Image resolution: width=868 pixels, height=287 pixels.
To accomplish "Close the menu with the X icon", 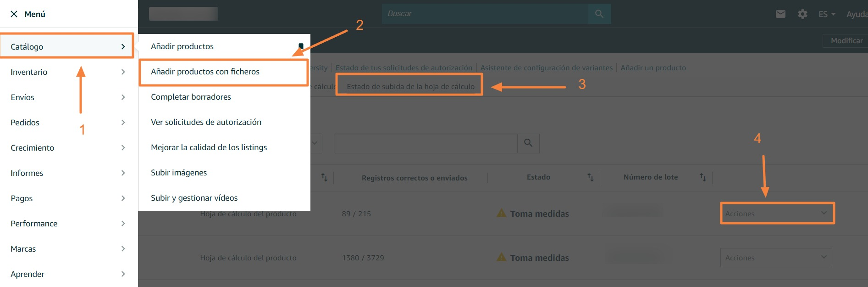I will click(x=14, y=14).
